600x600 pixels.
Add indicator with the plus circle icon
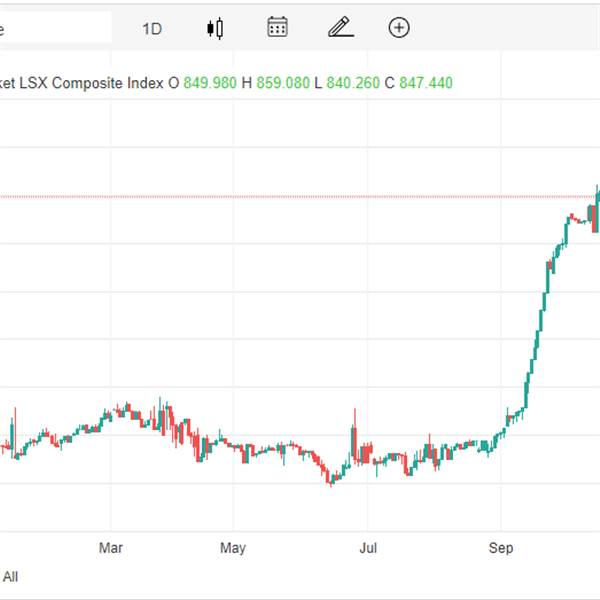tap(399, 28)
